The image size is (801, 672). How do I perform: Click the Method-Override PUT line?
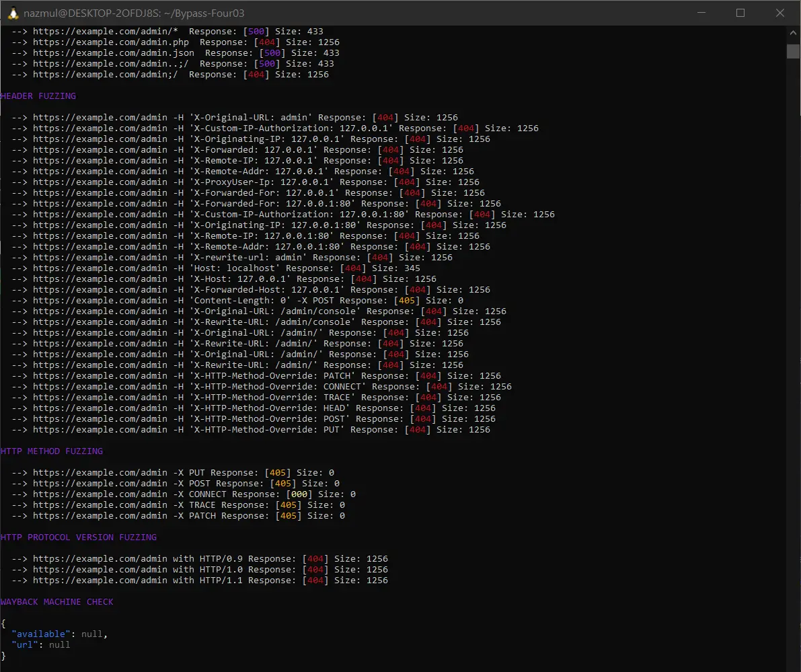point(251,429)
